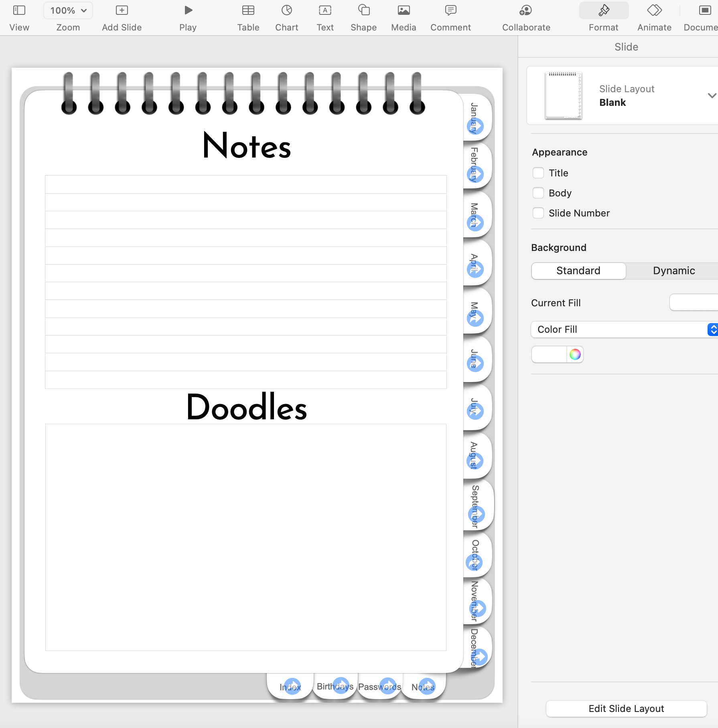Open the Media insert menu
718x728 pixels.
coord(404,10)
